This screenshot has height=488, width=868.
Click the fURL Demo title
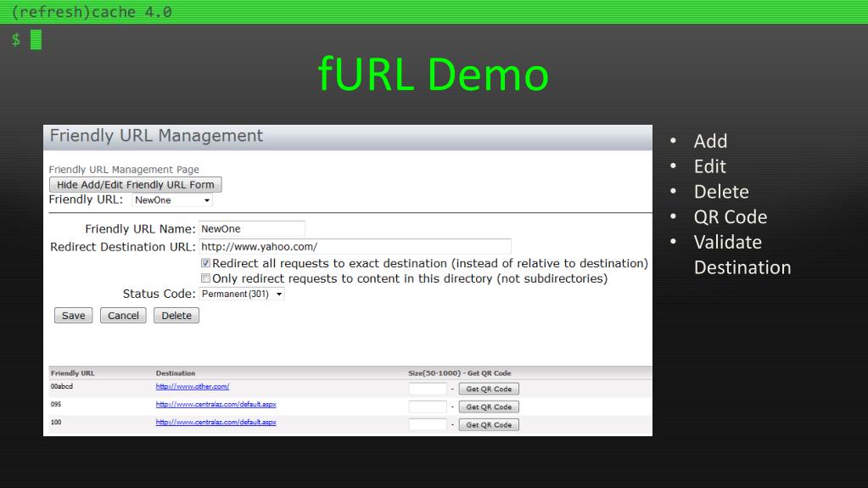(434, 74)
